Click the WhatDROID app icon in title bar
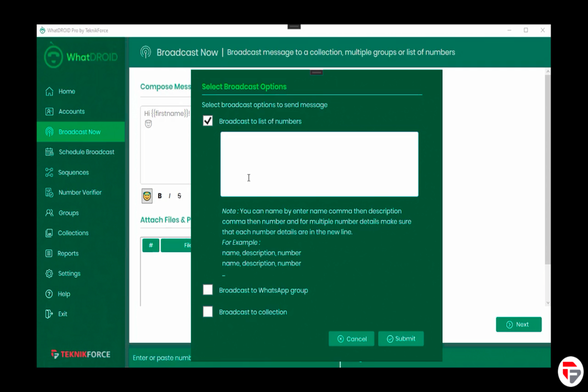Viewport: 588px width, 392px height. pyautogui.click(x=42, y=30)
